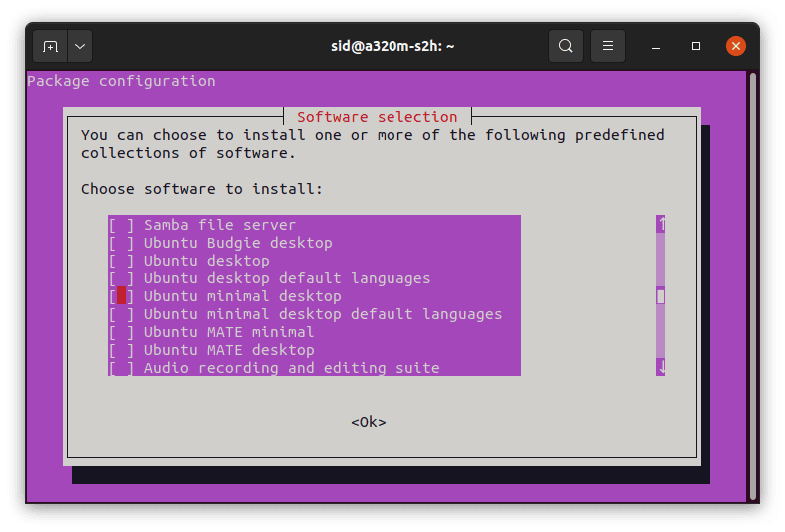The width and height of the screenshot is (785, 532).
Task: Click the 'Ubuntu minimal desktop' label
Action: coord(243,296)
